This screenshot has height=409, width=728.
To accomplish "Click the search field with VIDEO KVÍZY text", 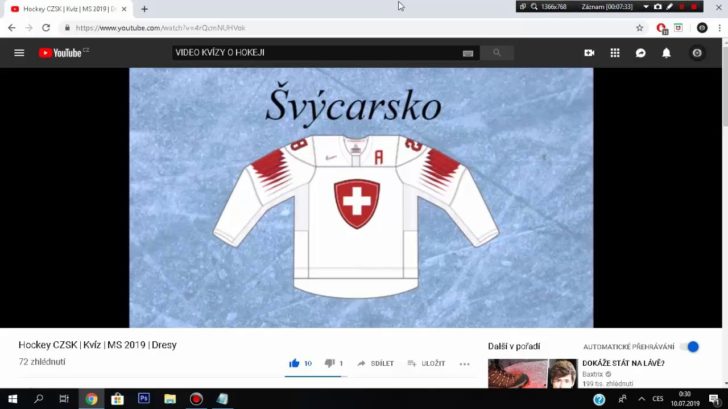I will [x=310, y=53].
